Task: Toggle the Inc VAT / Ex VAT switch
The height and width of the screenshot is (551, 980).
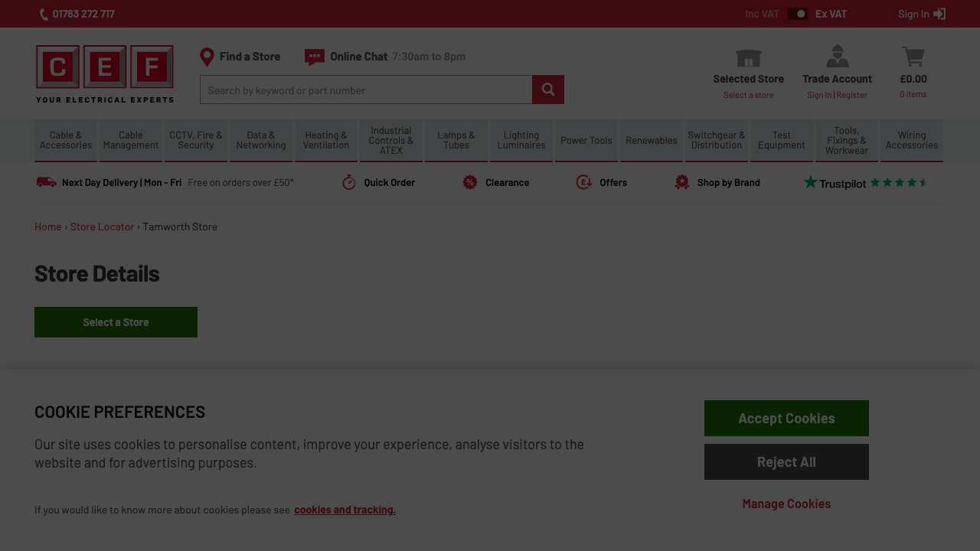Action: pyautogui.click(x=797, y=14)
